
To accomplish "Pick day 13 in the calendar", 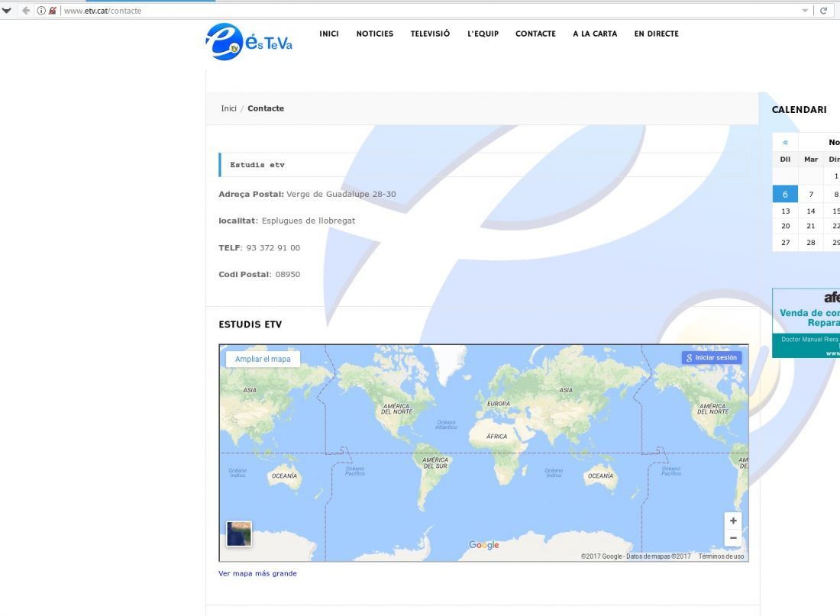I will tap(785, 211).
